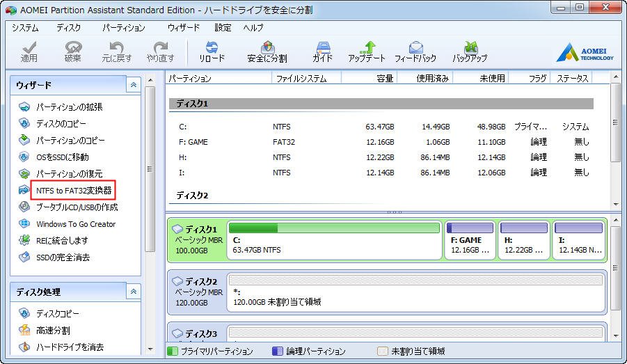Sort by the 使用済み column header
The width and height of the screenshot is (627, 364).
tap(424, 79)
